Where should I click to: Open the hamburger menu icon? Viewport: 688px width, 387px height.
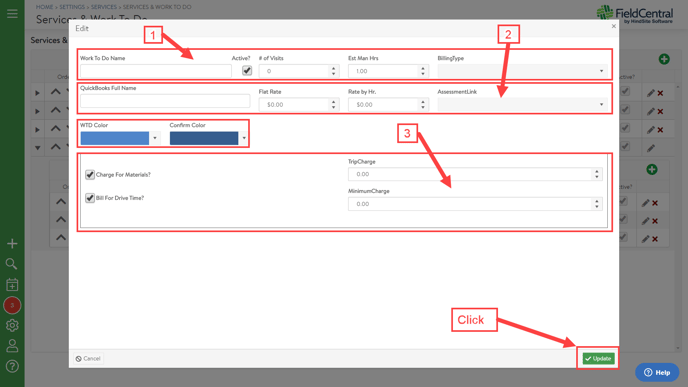pos(12,14)
